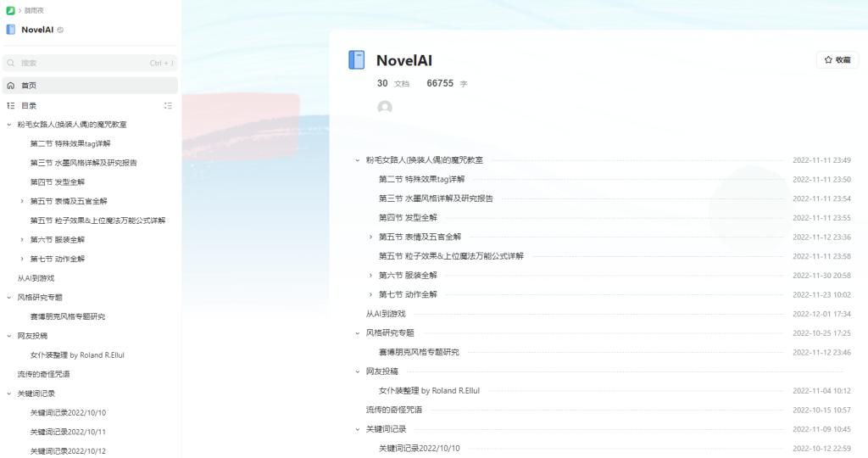Click the 2022-11-23 10:02 timestamp

tap(821, 294)
